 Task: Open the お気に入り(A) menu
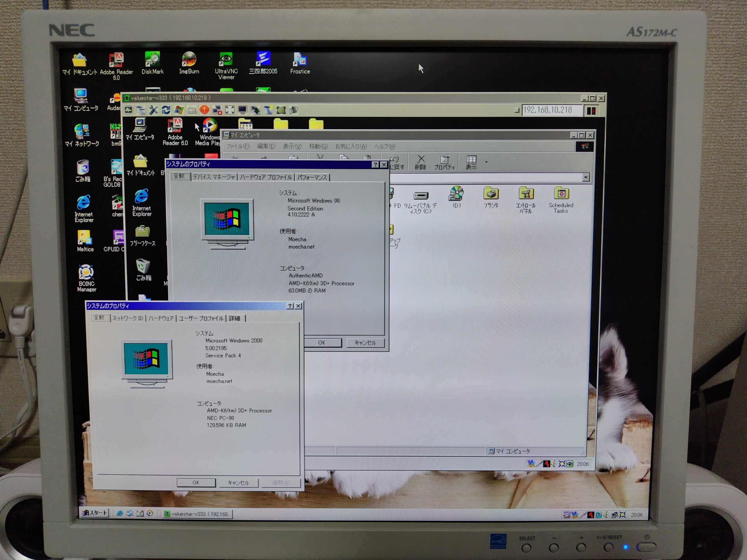pos(351,146)
